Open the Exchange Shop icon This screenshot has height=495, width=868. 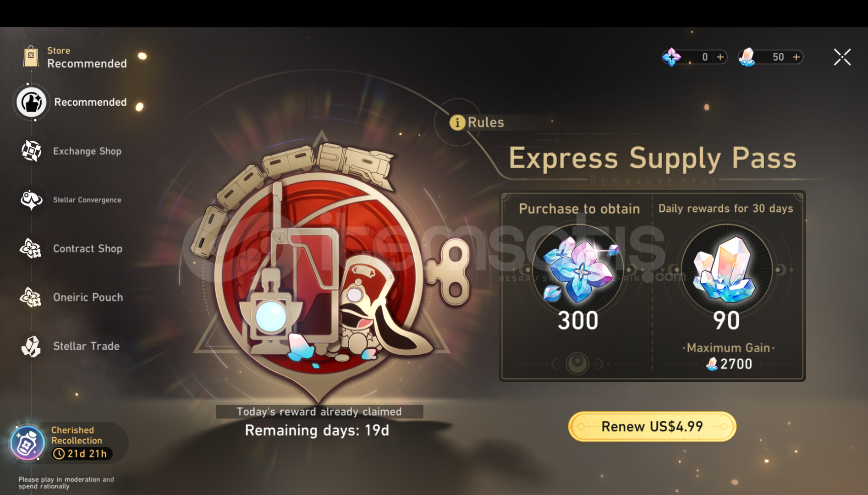(31, 151)
